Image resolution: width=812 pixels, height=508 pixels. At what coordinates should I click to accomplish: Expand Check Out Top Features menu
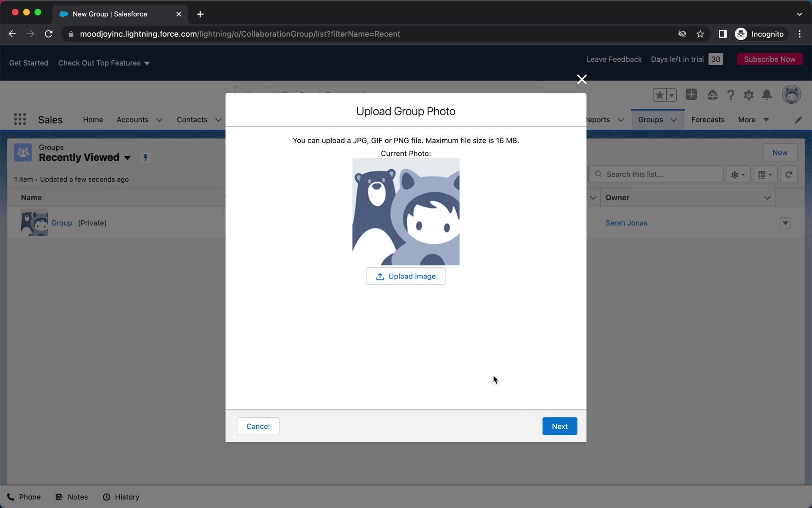tap(104, 63)
